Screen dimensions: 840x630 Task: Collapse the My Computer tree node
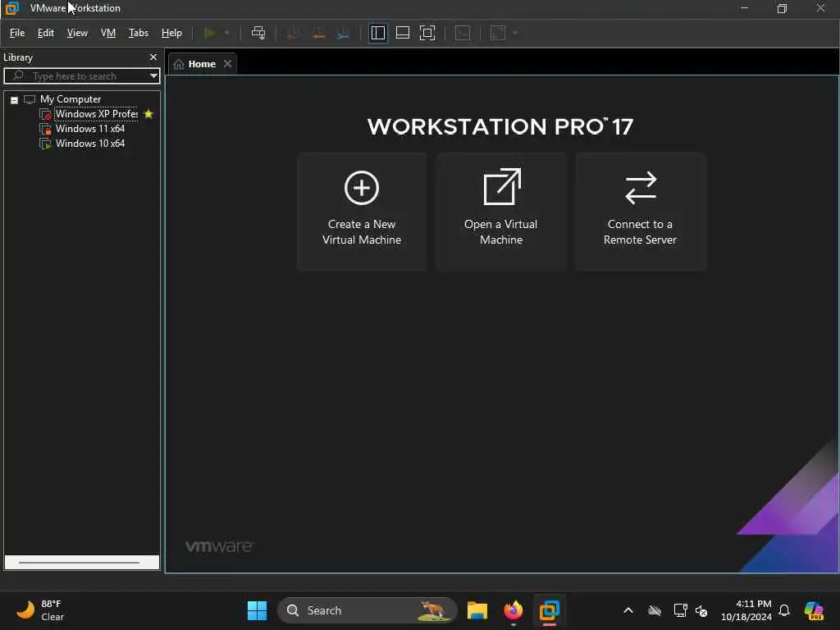[15, 100]
